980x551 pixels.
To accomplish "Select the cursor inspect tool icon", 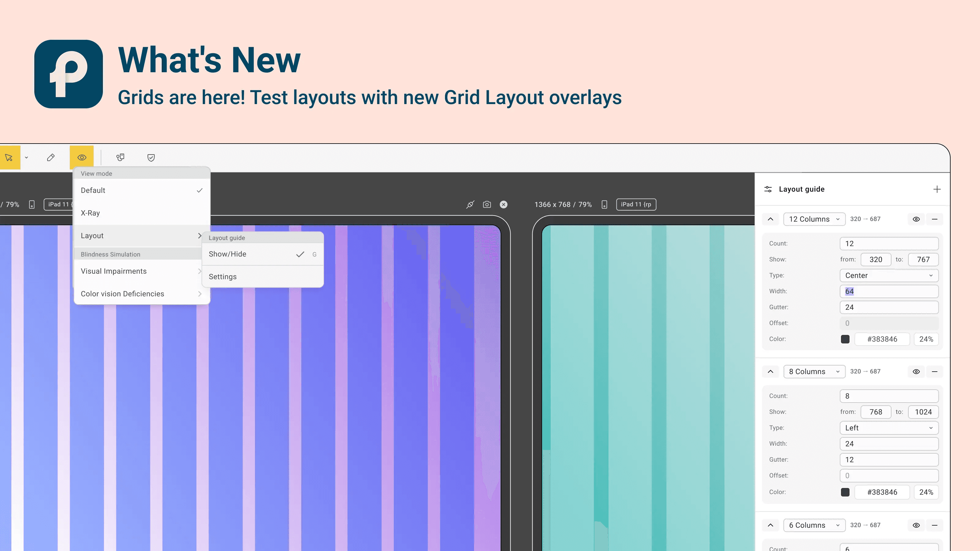I will point(9,157).
